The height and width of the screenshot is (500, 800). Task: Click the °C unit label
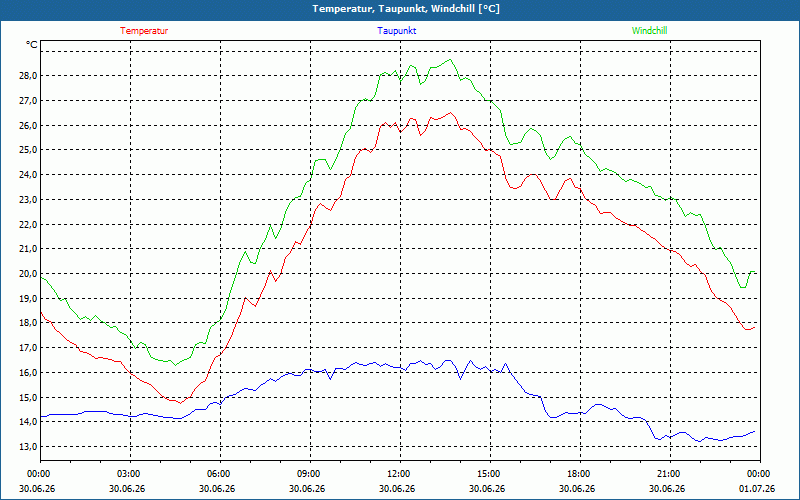pos(32,45)
